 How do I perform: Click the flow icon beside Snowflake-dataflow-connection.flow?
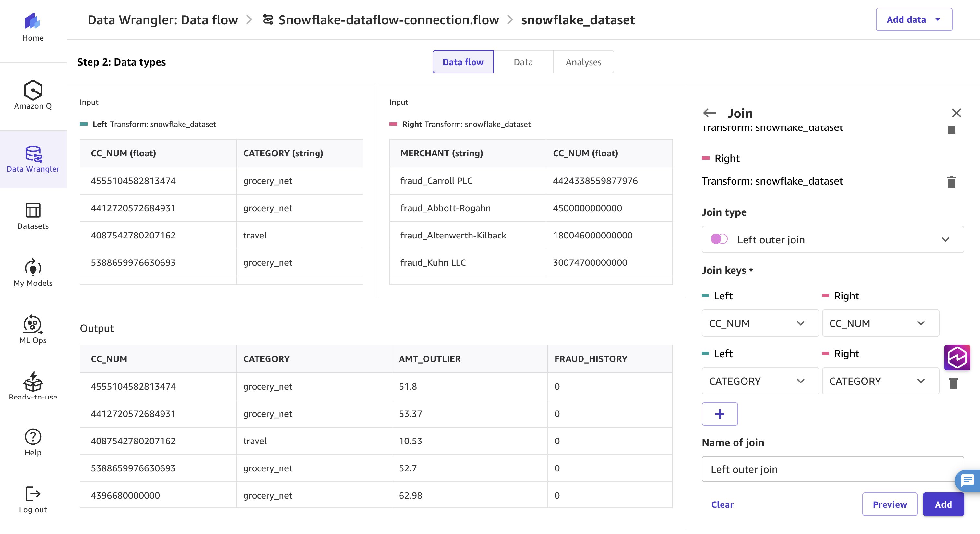click(268, 19)
